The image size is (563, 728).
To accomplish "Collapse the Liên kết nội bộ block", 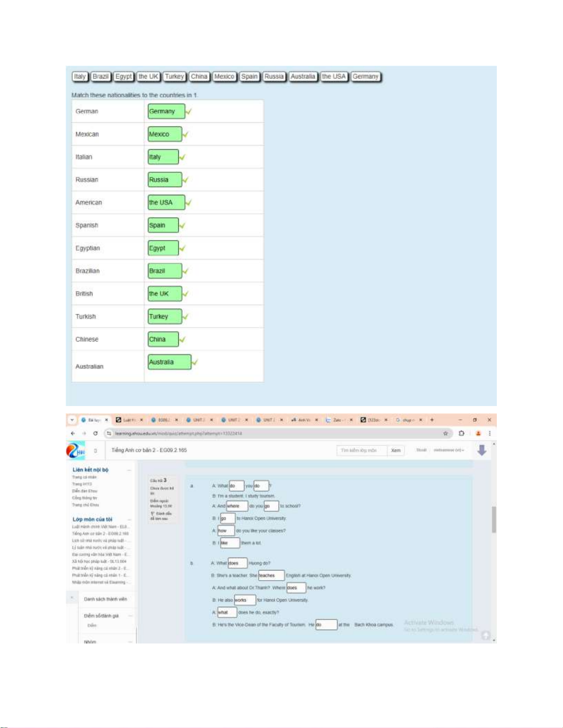I will pos(129,470).
